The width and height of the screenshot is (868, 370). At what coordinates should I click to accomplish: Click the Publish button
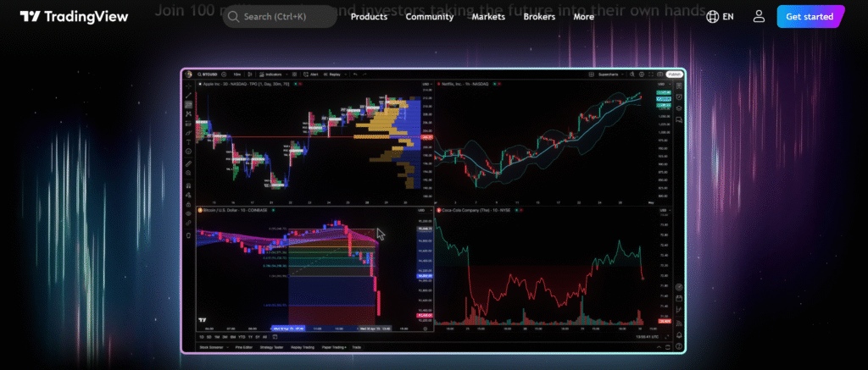click(675, 75)
